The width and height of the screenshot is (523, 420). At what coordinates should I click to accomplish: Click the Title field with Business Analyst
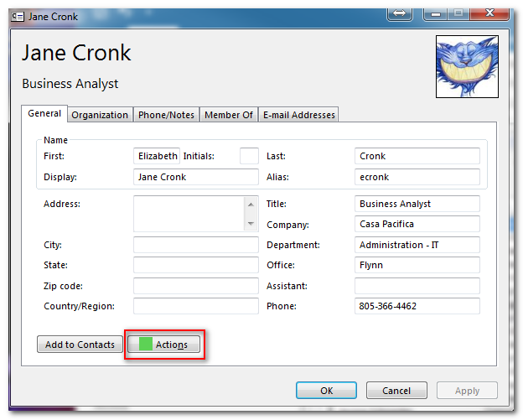click(417, 204)
